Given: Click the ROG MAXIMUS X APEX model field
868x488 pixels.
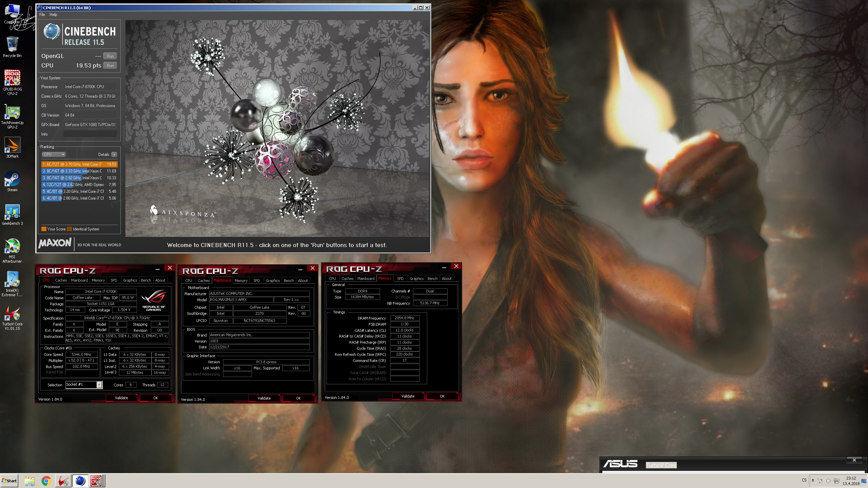Looking at the screenshot, I should click(x=241, y=300).
